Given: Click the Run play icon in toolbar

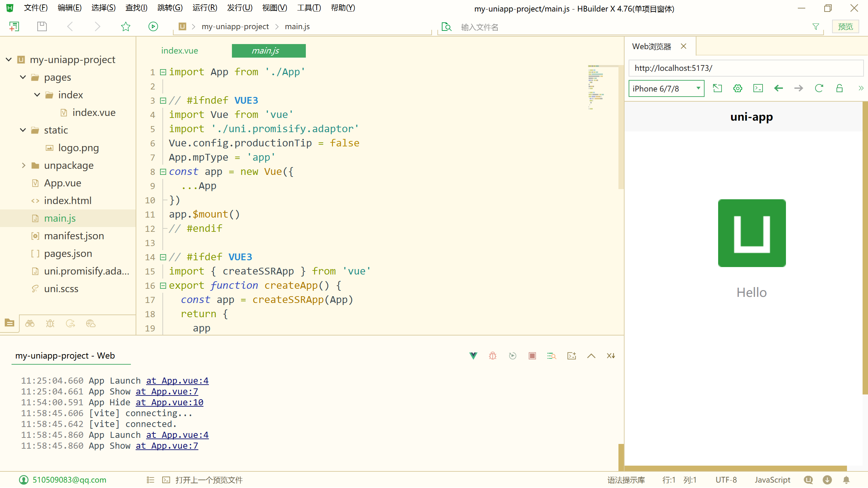Looking at the screenshot, I should point(153,26).
